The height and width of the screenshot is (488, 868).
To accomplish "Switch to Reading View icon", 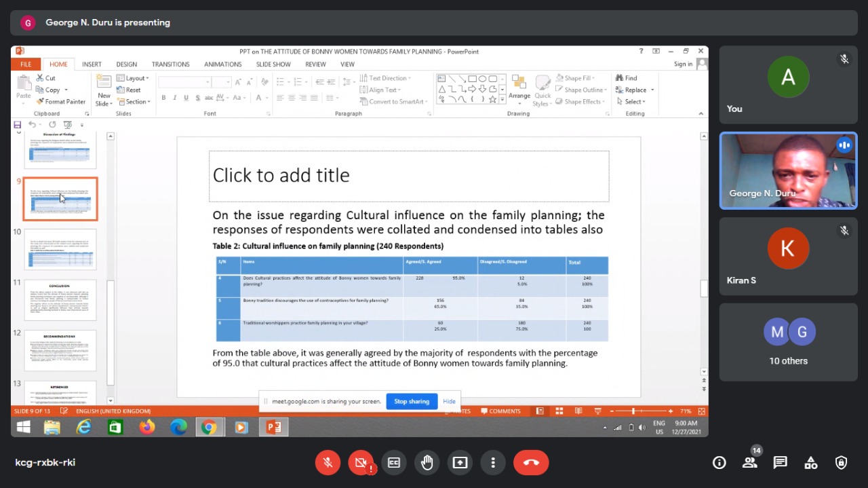I will (x=578, y=411).
